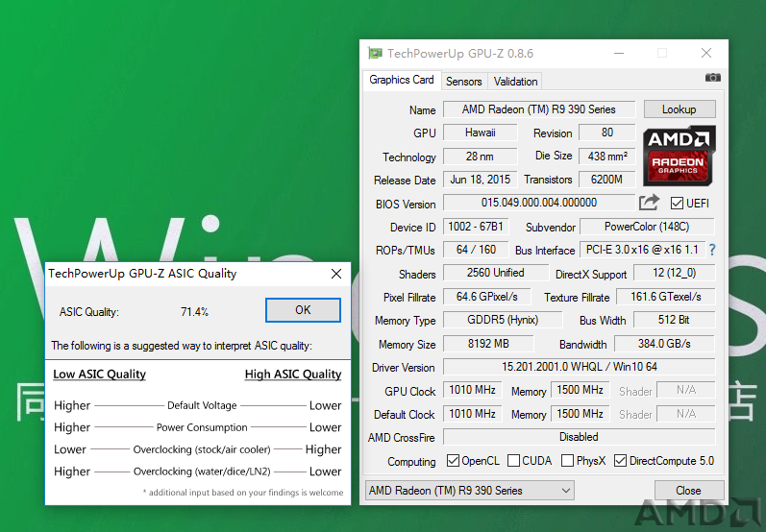766x532 pixels.
Task: Click the Name field showing R9 390 Series
Action: [539, 109]
